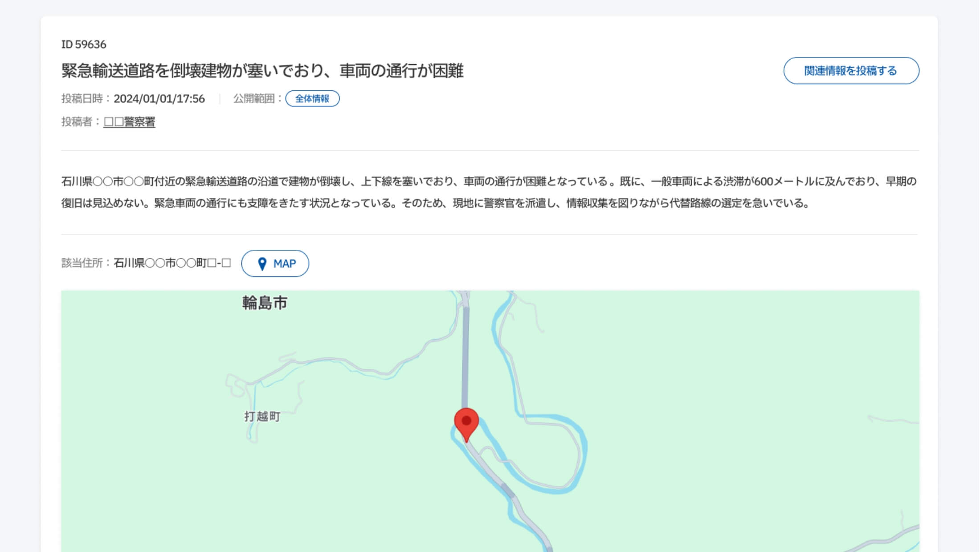Click the 投稿者 label
Screen dimensions: 980x552
[81, 122]
